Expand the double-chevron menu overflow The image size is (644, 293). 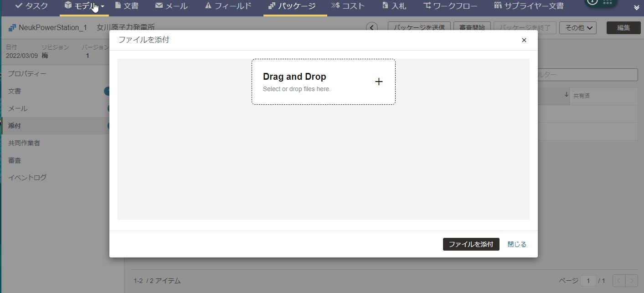click(637, 8)
